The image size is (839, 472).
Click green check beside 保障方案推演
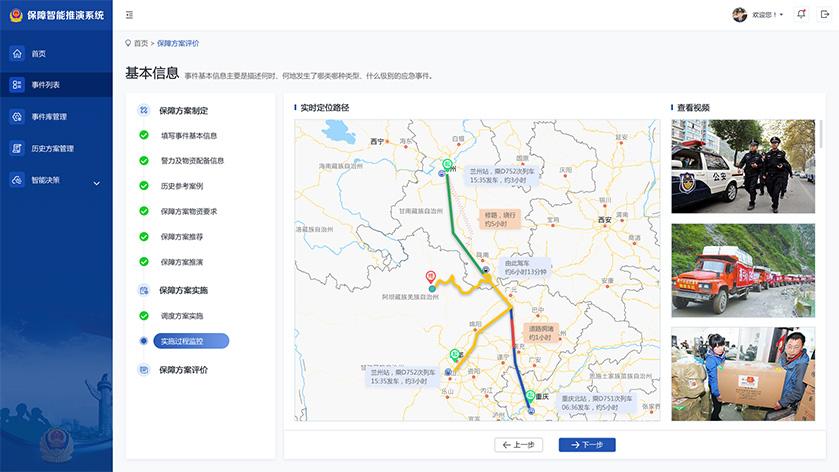[x=144, y=262]
